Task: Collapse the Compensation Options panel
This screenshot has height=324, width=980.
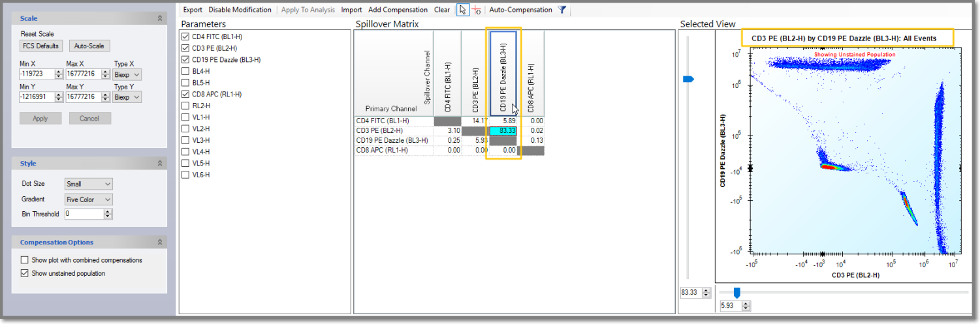Action: tap(160, 243)
